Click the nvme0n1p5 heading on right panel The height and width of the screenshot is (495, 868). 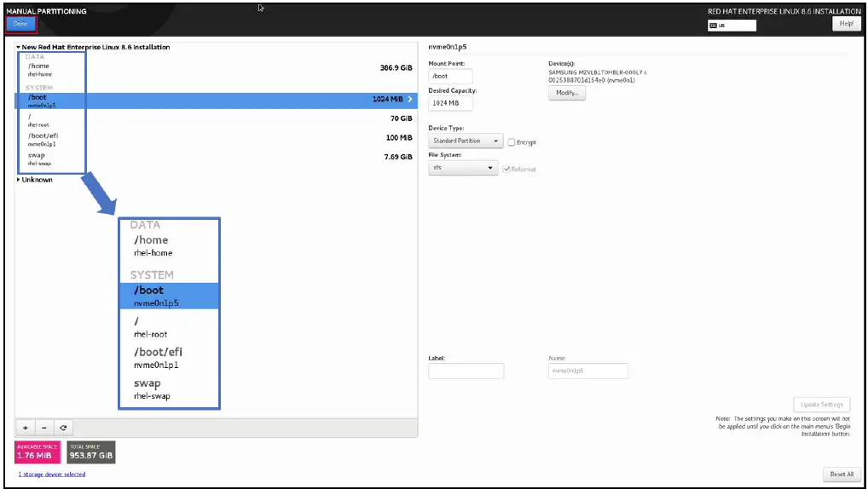pyautogui.click(x=448, y=47)
